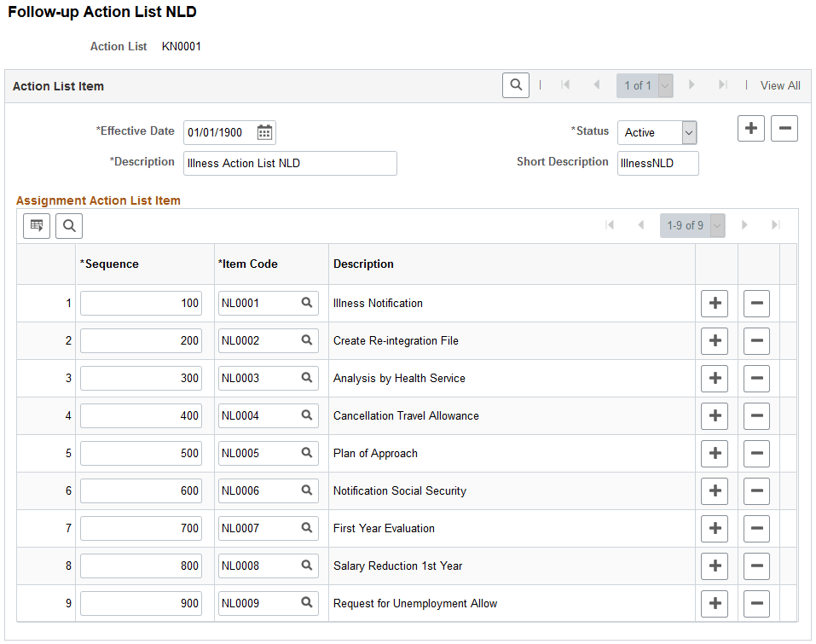Screen dimensions: 816x644
Task: Open the Status dropdown
Action: [657, 132]
